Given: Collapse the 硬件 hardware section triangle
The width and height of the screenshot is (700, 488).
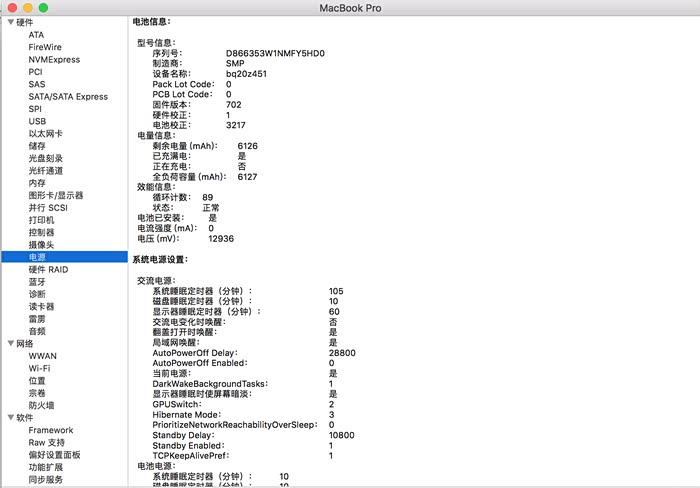Looking at the screenshot, I should click(11, 22).
